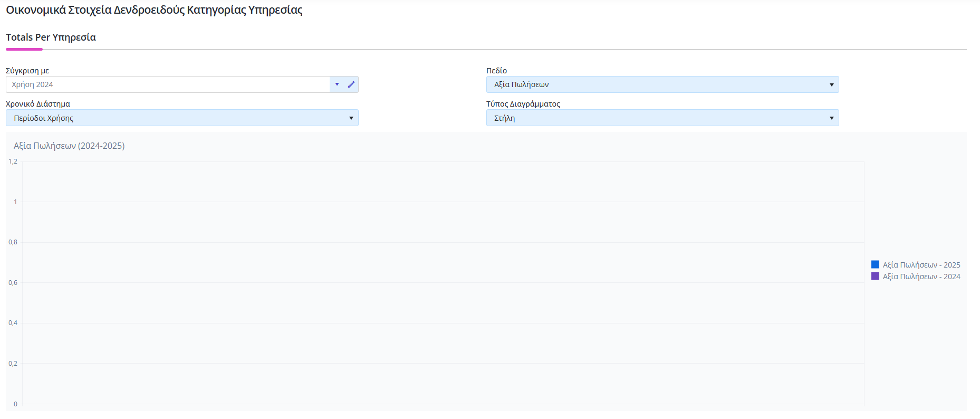
Task: Toggle the Αξία Πωλήσεων - 2025 legend series
Action: [916, 265]
